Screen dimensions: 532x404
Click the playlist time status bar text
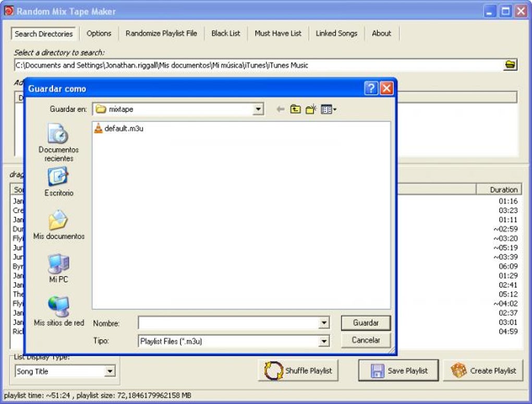[x=98, y=396]
